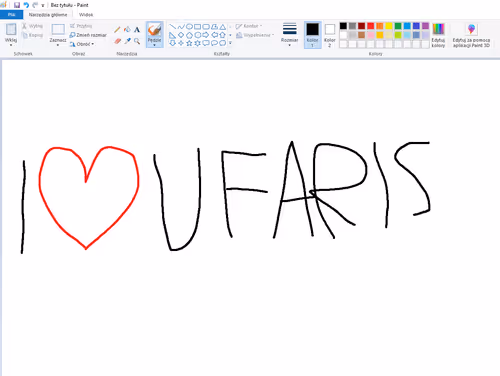This screenshot has height=376, width=500.
Task: Click the Wytnij cut button
Action: [x=32, y=26]
